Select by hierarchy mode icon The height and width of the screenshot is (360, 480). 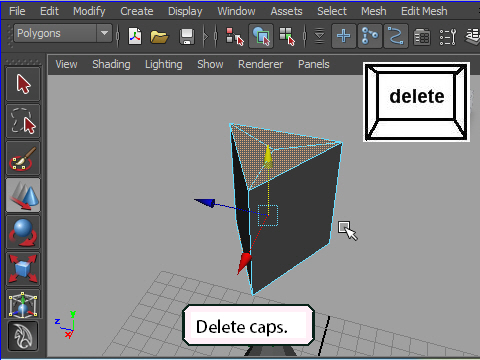[235, 36]
